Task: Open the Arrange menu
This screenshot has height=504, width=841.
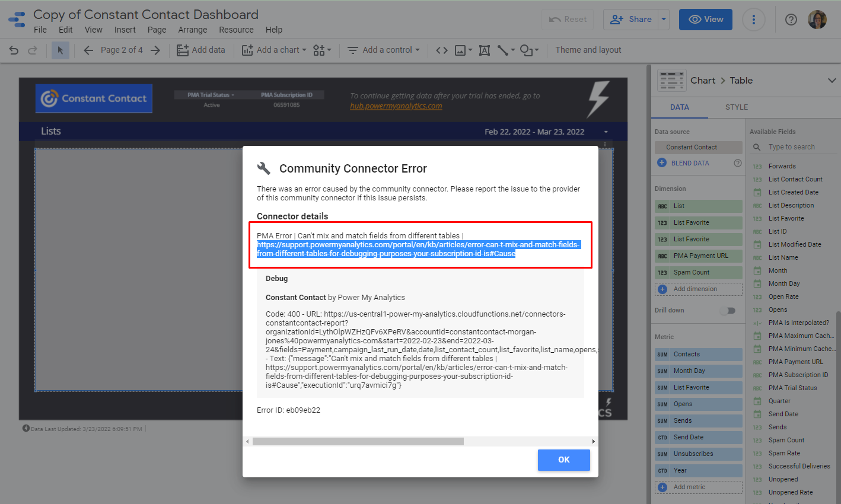Action: click(193, 30)
